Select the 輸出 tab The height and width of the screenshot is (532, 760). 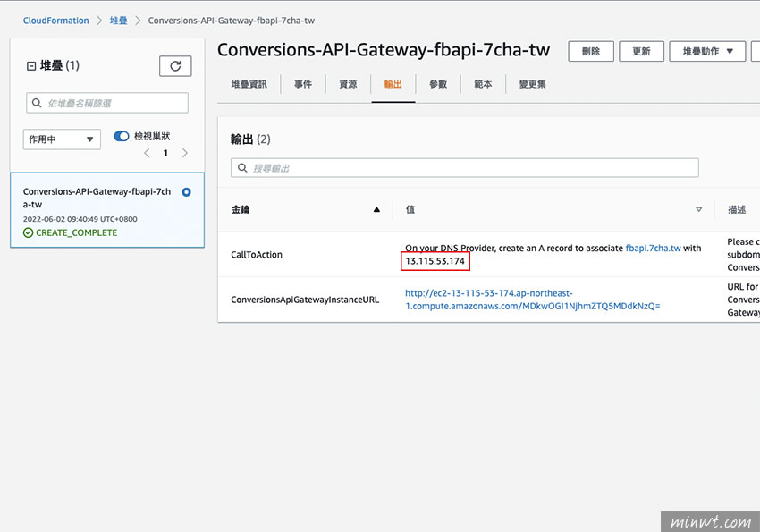click(393, 84)
